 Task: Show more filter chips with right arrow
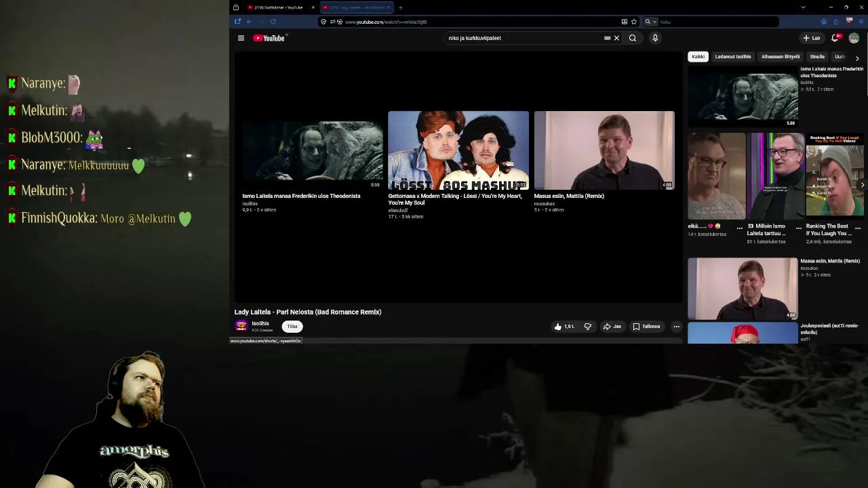click(857, 58)
